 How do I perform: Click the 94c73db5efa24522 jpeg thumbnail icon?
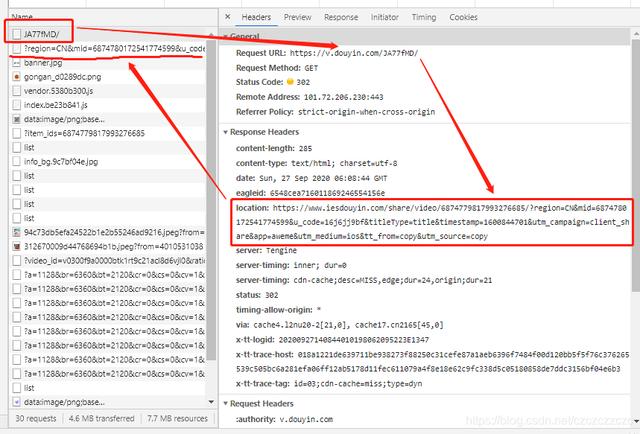point(16,231)
